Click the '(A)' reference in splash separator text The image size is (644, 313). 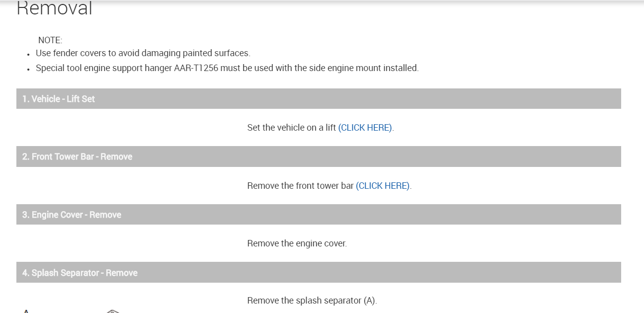coord(369,301)
